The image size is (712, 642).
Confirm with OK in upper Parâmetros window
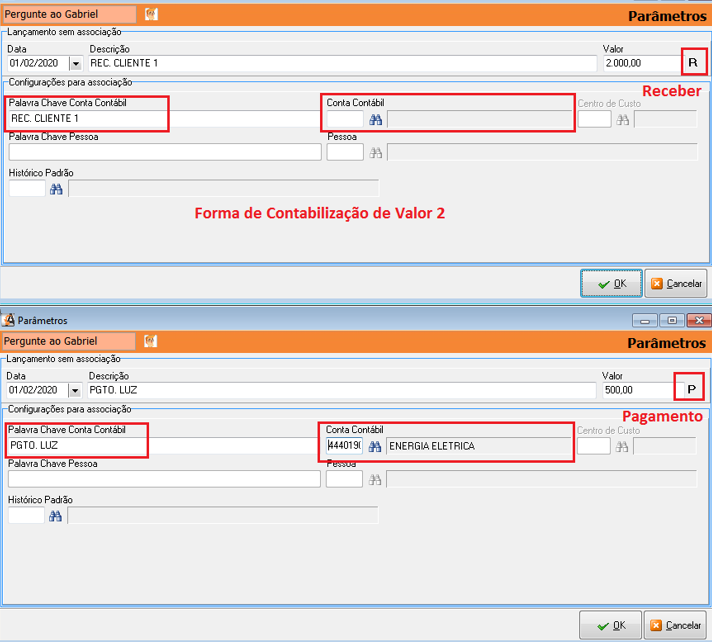pyautogui.click(x=611, y=283)
